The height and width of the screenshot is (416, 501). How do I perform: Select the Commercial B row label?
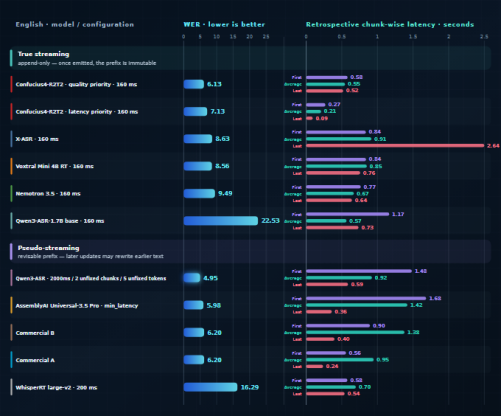pyautogui.click(x=35, y=333)
